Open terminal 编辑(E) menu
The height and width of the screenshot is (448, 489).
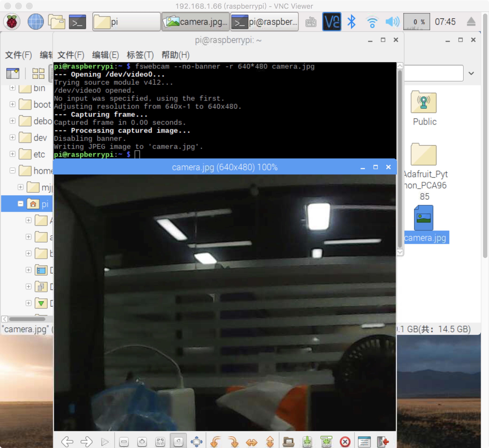[106, 55]
